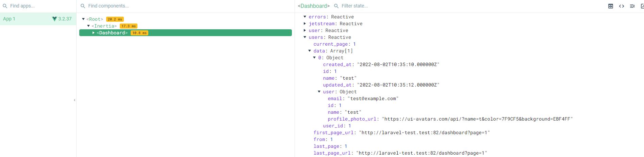Click the 10.8 ms render badge
Screen dimensions: 644x157
(139, 33)
